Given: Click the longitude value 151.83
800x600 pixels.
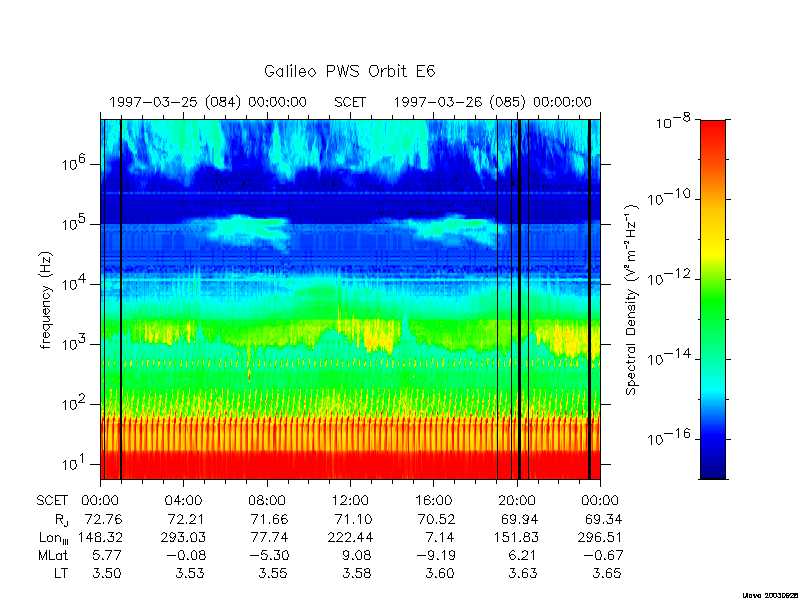Looking at the screenshot, I should 516,537.
